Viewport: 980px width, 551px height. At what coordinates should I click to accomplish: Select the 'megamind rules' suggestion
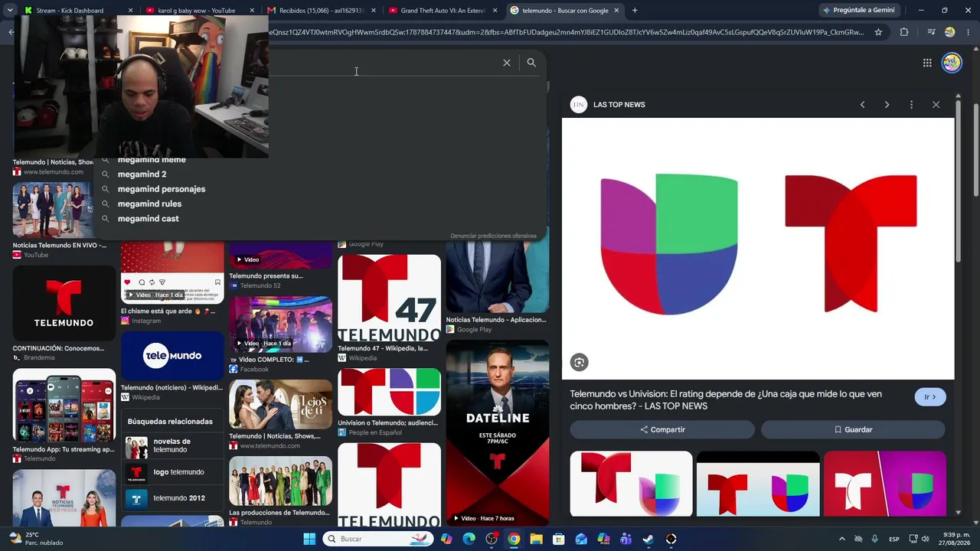coord(149,204)
